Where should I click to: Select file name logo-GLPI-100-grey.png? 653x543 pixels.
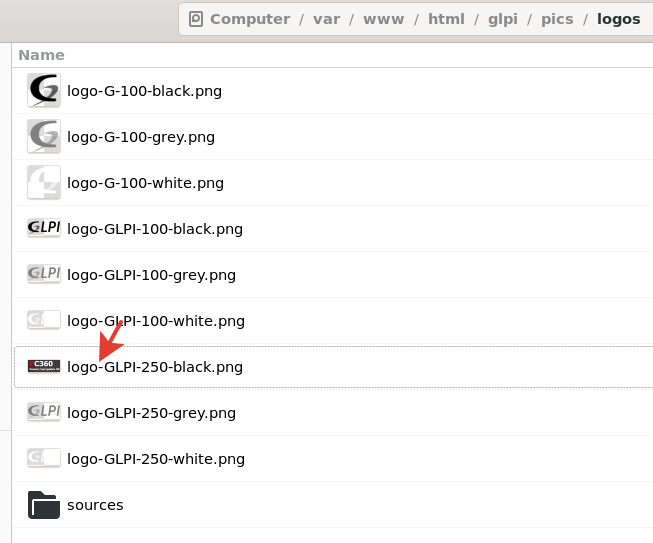(152, 275)
